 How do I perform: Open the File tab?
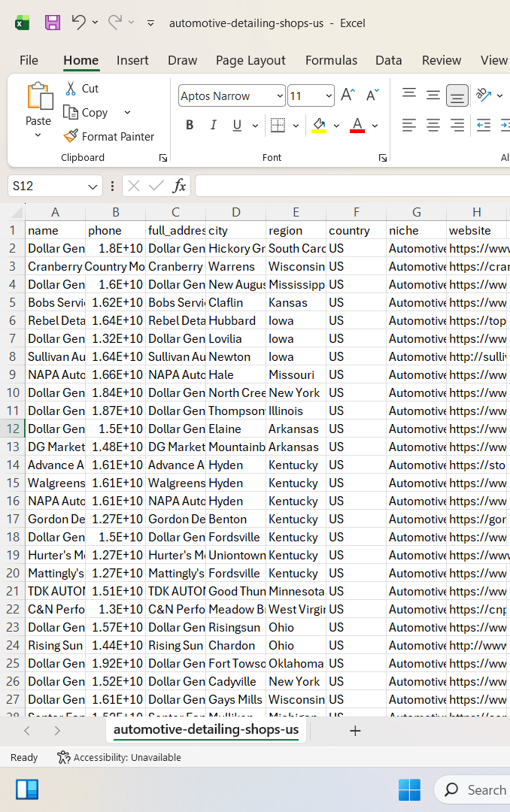pos(29,60)
